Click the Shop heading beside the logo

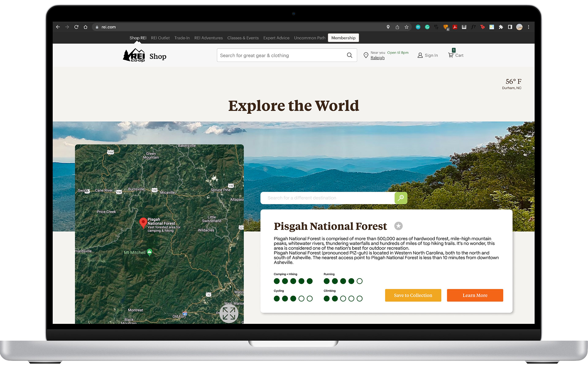click(x=158, y=56)
